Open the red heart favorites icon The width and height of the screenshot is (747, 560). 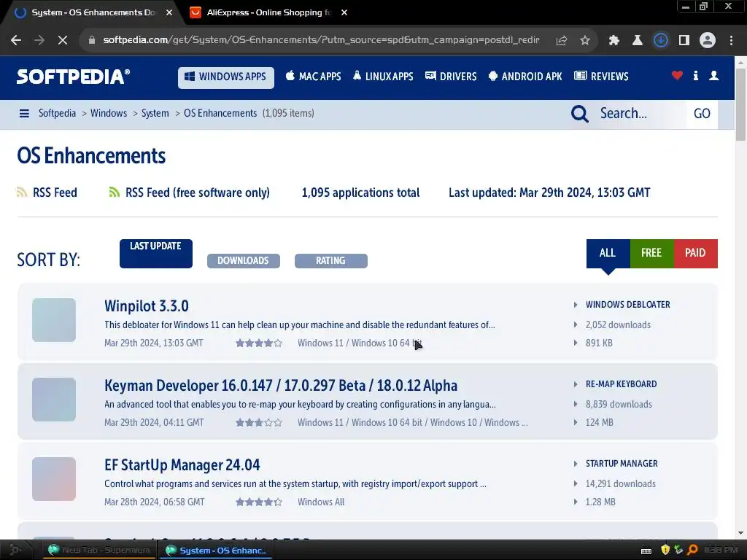[677, 76]
